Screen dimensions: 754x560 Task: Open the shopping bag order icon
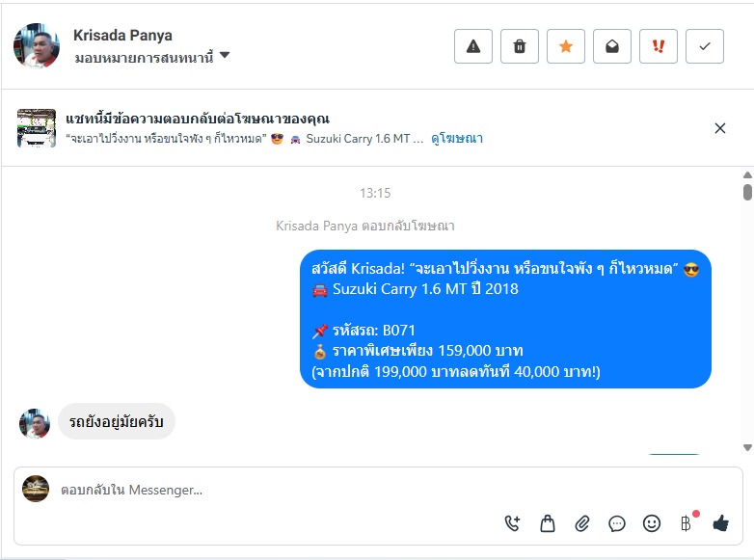pyautogui.click(x=548, y=523)
